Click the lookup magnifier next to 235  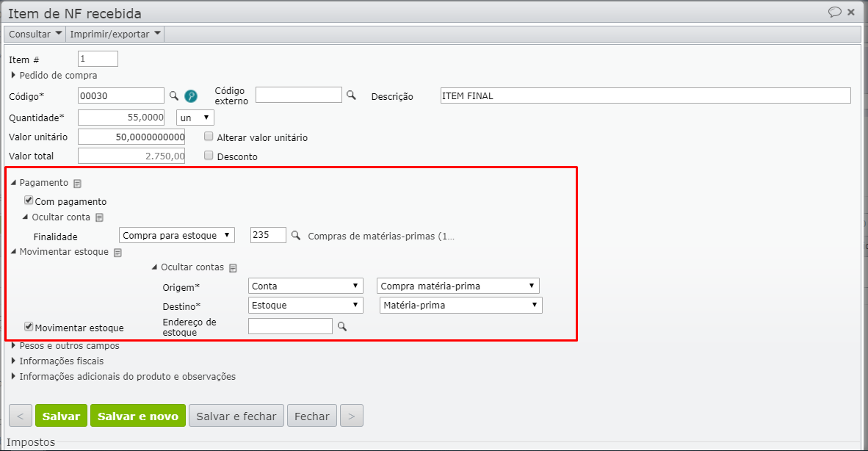(296, 236)
